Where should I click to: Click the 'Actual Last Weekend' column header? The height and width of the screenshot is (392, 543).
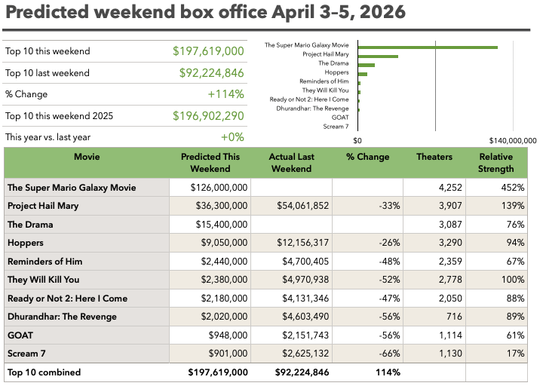(290, 163)
